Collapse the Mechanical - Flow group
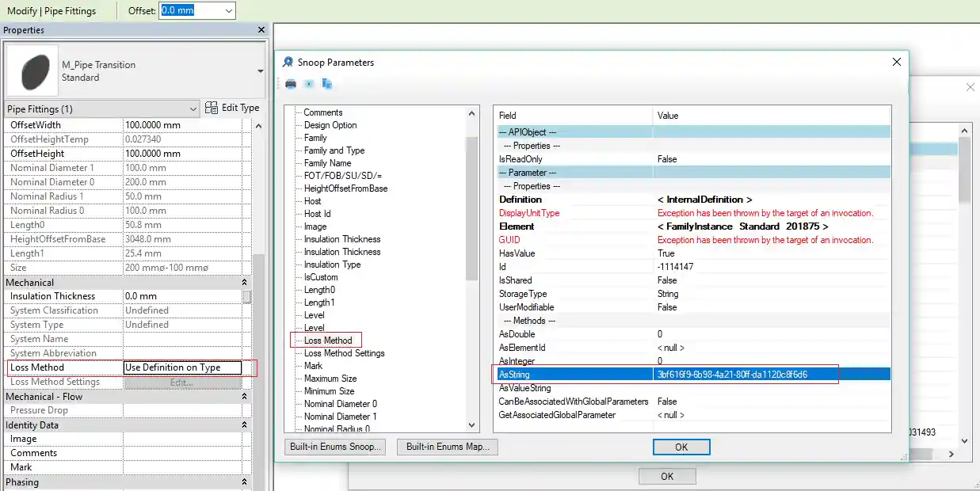Screen dimensions: 980x491 (245, 397)
